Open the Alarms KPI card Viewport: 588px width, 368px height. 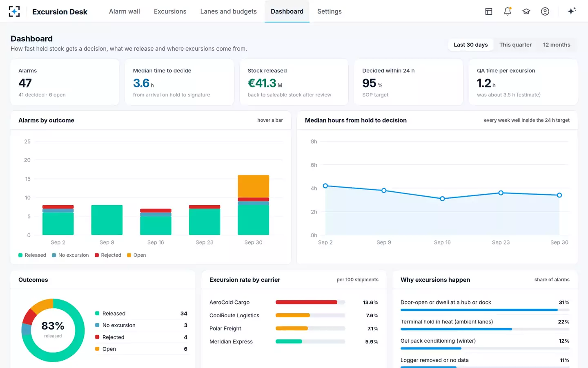pos(65,82)
